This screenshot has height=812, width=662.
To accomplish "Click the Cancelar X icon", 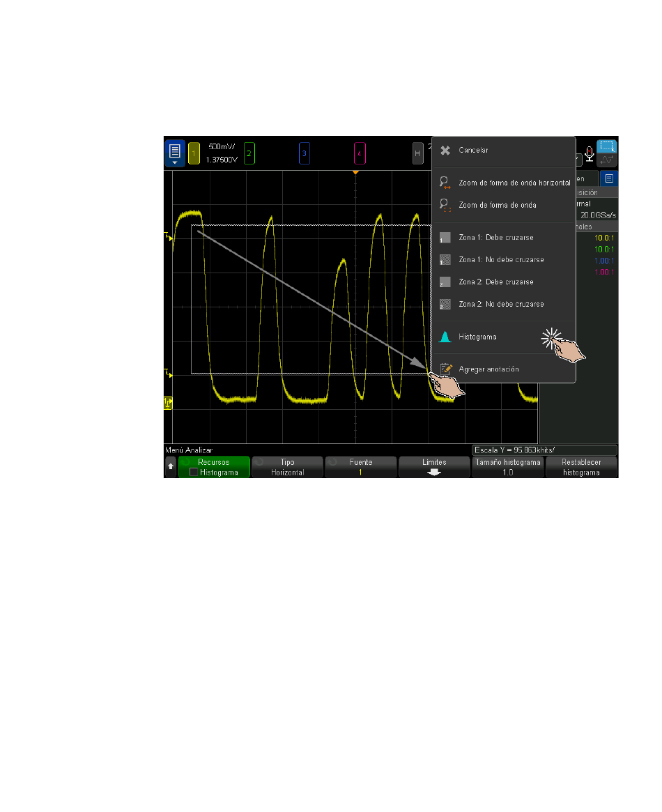I will coord(445,150).
